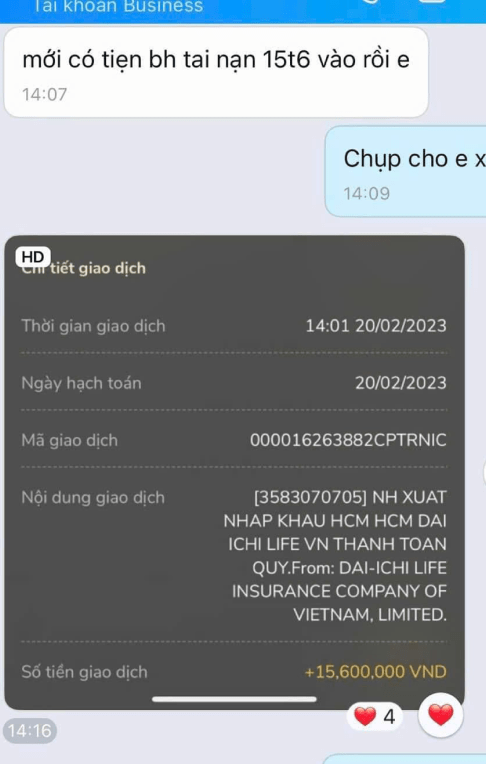Tap the 'Thời gian giao dịch' row
This screenshot has width=486, height=764.
234,325
